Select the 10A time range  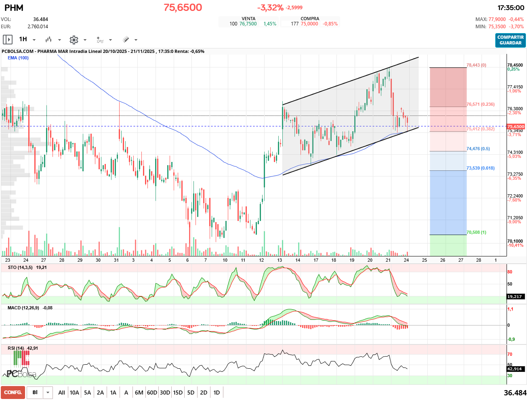pos(74,393)
